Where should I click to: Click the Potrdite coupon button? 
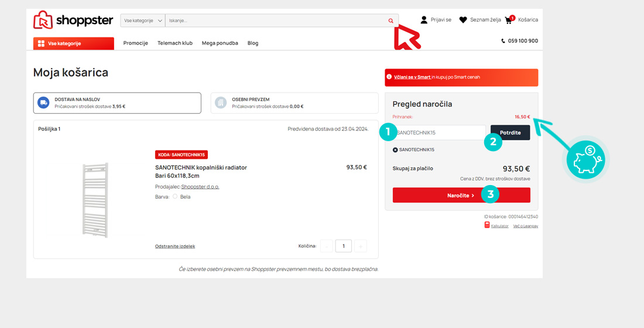(510, 133)
